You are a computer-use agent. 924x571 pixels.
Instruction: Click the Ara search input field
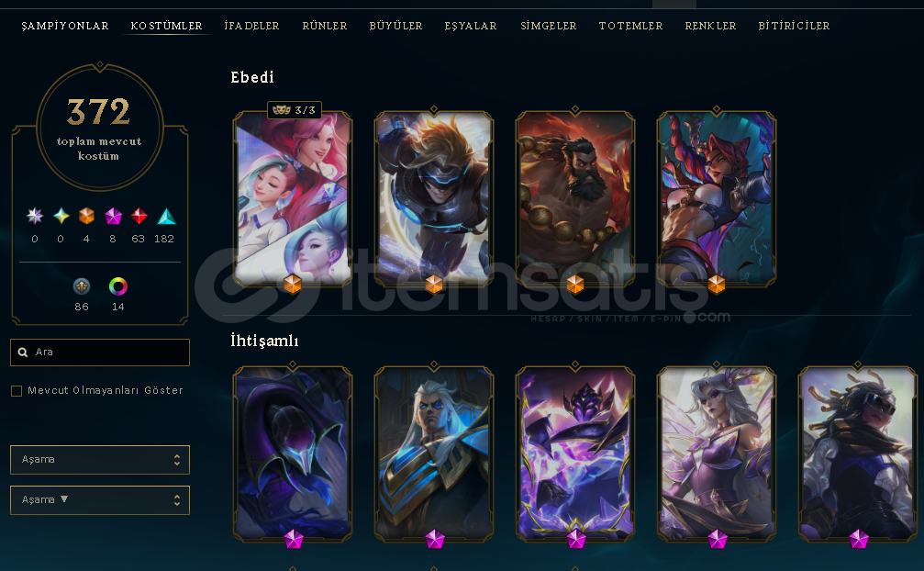[x=100, y=353]
